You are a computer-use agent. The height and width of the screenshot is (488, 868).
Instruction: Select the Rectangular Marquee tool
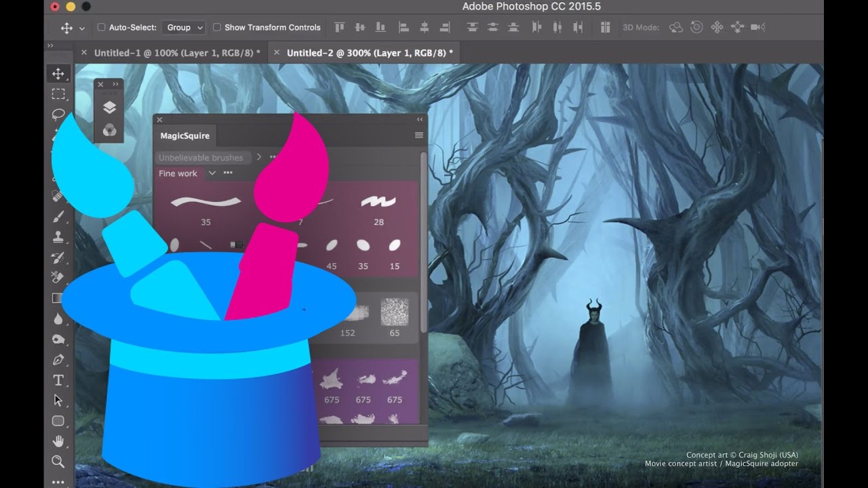click(x=58, y=94)
